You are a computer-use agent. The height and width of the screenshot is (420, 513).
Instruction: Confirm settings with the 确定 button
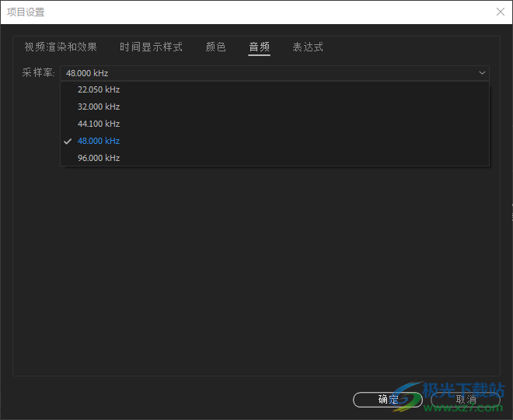click(388, 399)
